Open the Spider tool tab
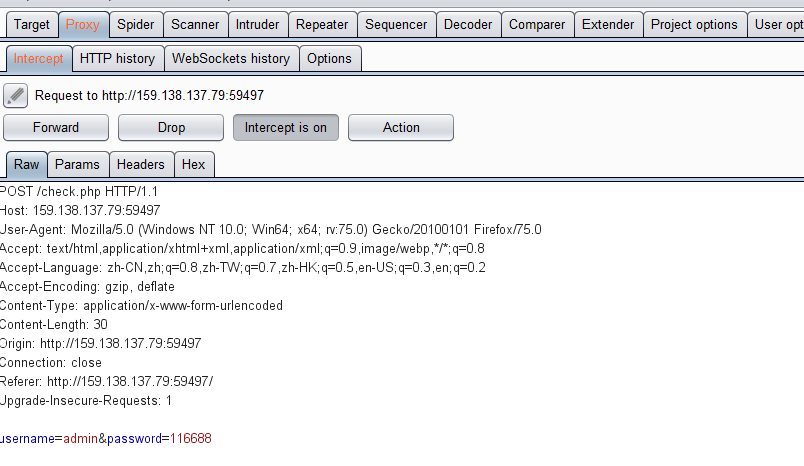The image size is (804, 466). coord(136,25)
